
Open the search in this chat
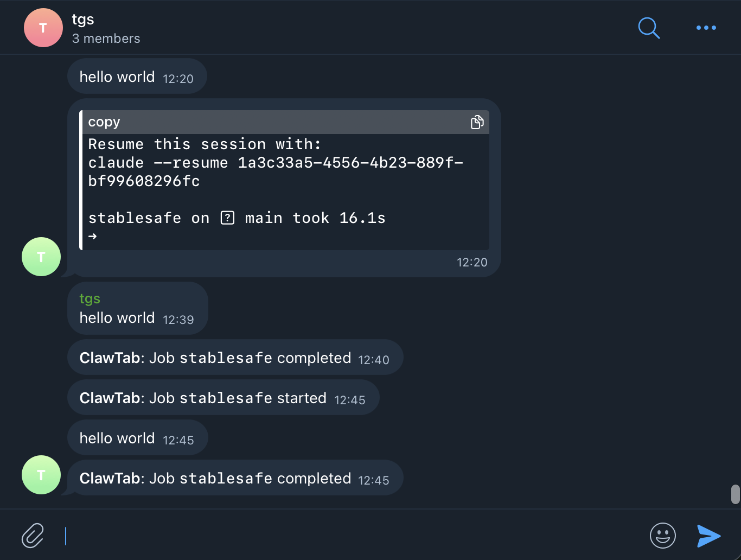tap(649, 28)
